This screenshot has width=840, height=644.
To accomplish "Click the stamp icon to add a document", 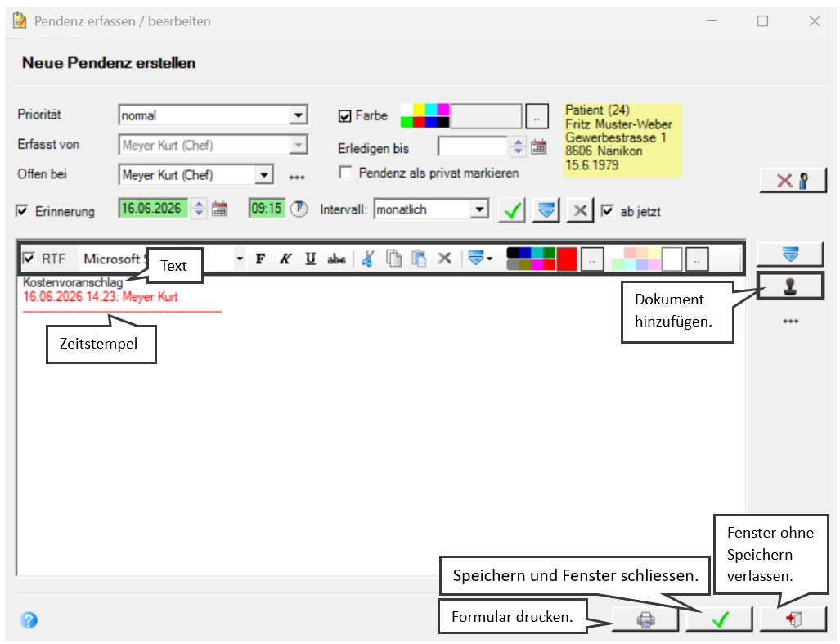I will pos(790,286).
